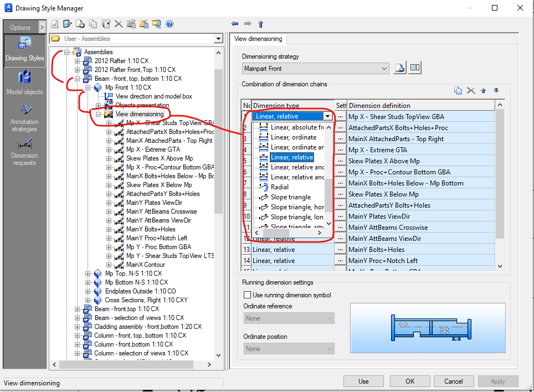The image size is (534, 392).
Task: Select the View dimensioning tab
Action: coord(258,39)
